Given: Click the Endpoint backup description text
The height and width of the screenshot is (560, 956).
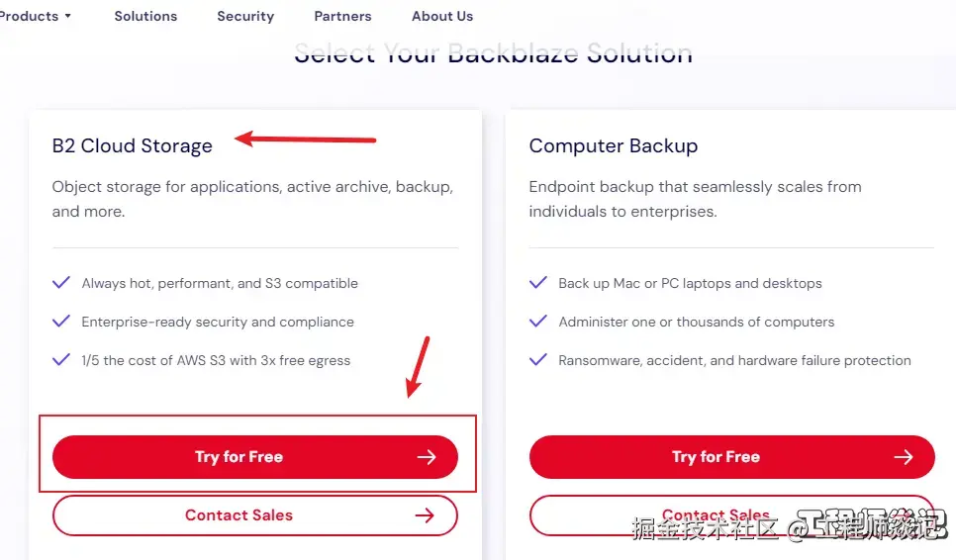Looking at the screenshot, I should pos(695,199).
